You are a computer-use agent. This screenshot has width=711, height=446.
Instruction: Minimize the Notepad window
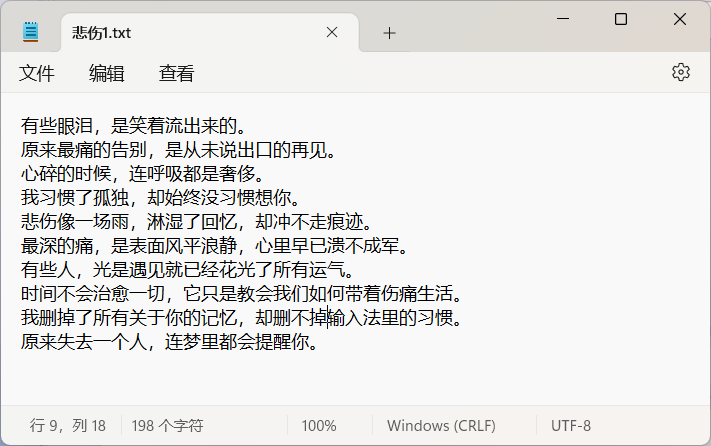(563, 19)
